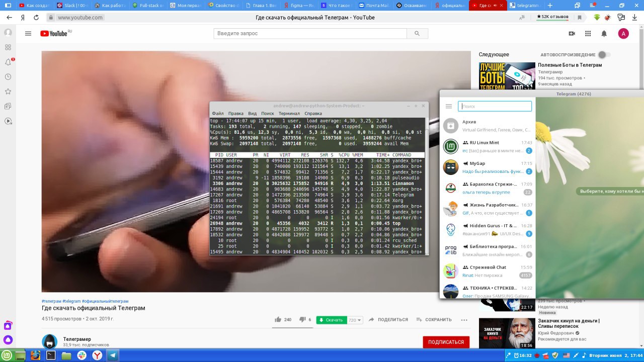This screenshot has height=362, width=644.
Task: Switch to Slack browser tab
Action: coord(72,5)
